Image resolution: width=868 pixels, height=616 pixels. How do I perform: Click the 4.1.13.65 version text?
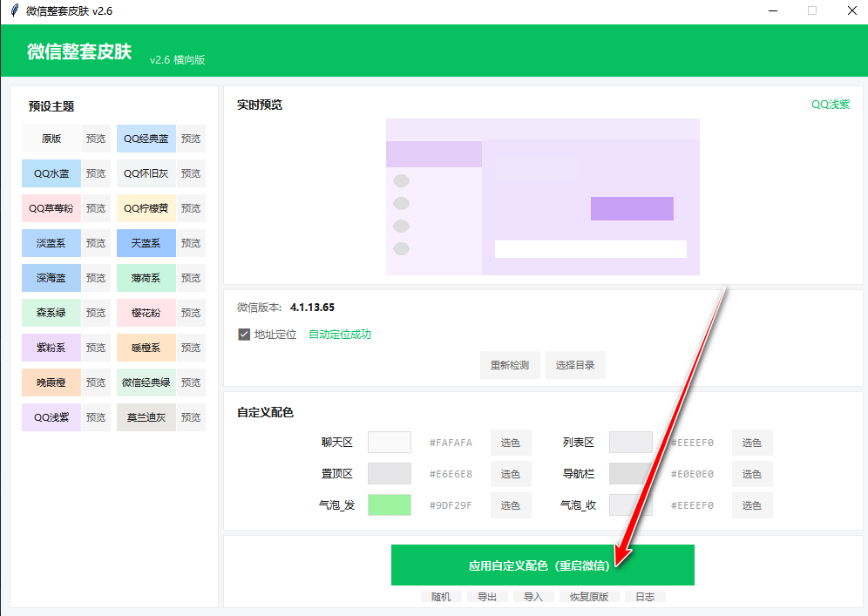312,308
